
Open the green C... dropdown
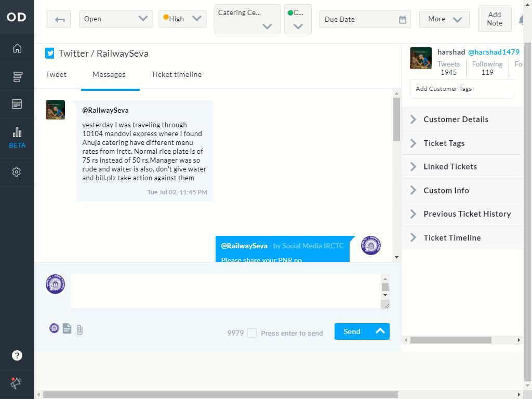[298, 19]
